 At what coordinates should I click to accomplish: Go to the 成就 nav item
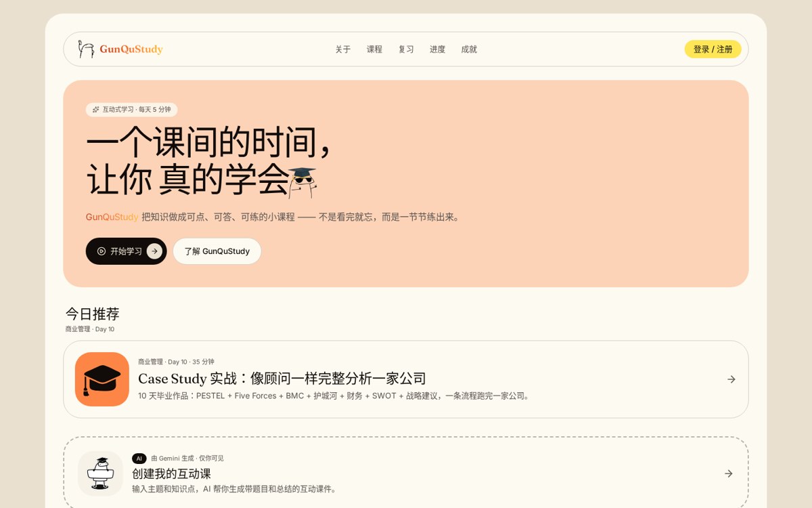[469, 49]
